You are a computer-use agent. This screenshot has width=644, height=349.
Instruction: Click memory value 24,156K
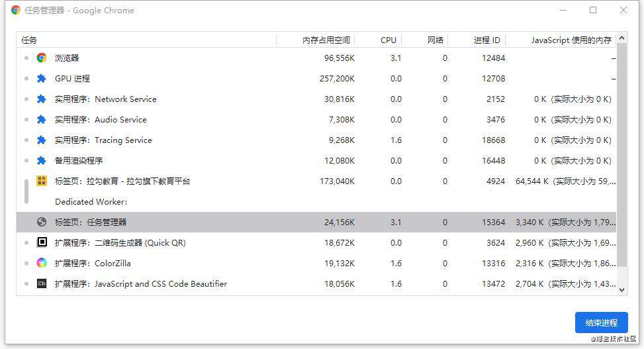pyautogui.click(x=340, y=223)
